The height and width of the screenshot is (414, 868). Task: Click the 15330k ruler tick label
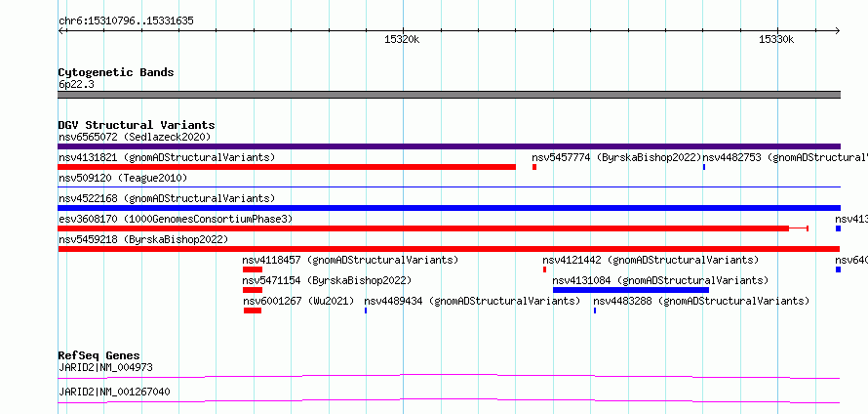(x=776, y=39)
